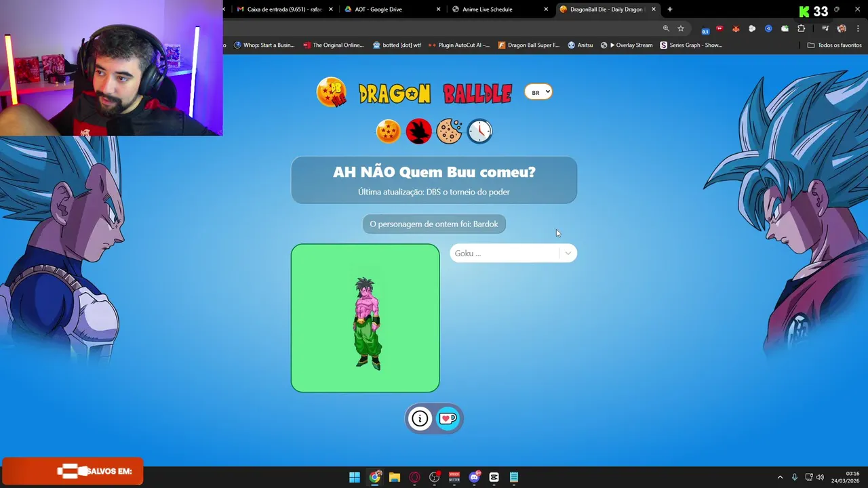Click the 'AH NÃO Quem Buu comeu?' heading

pos(434,172)
